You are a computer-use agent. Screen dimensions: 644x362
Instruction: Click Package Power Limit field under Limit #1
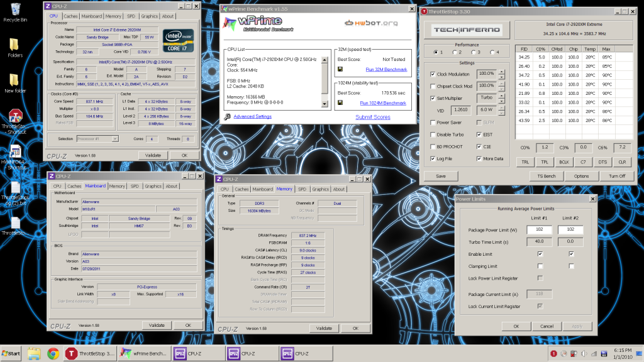point(539,229)
